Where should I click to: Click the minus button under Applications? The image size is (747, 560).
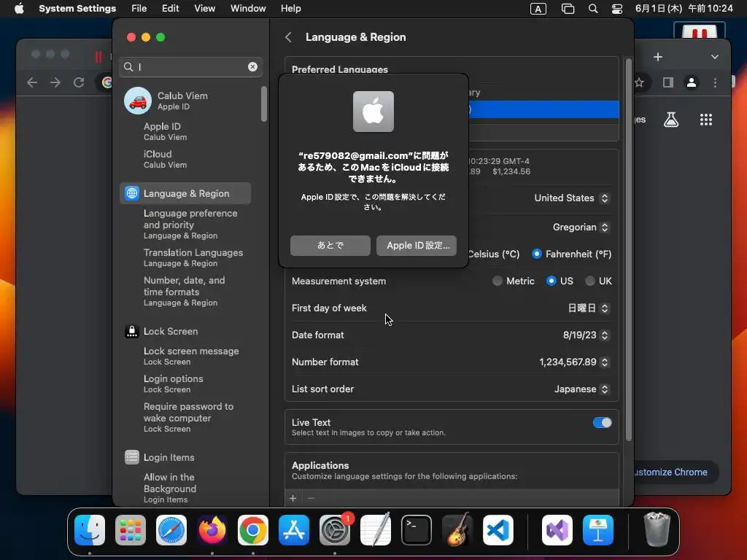pyautogui.click(x=311, y=498)
